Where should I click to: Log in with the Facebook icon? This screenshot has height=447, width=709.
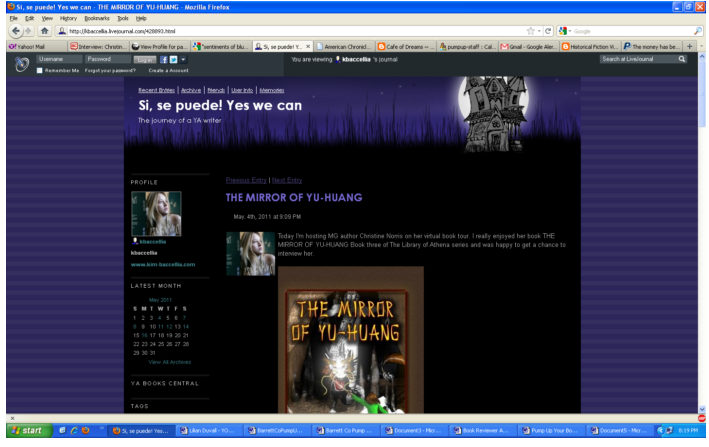click(164, 59)
